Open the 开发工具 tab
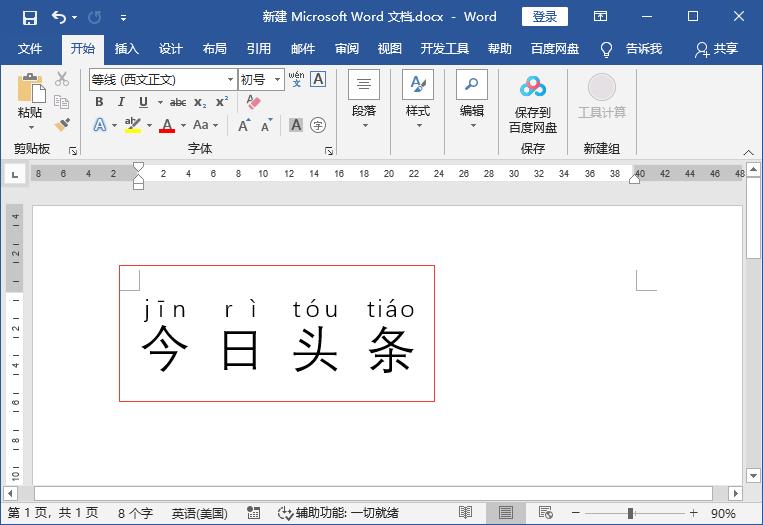 pyautogui.click(x=444, y=49)
